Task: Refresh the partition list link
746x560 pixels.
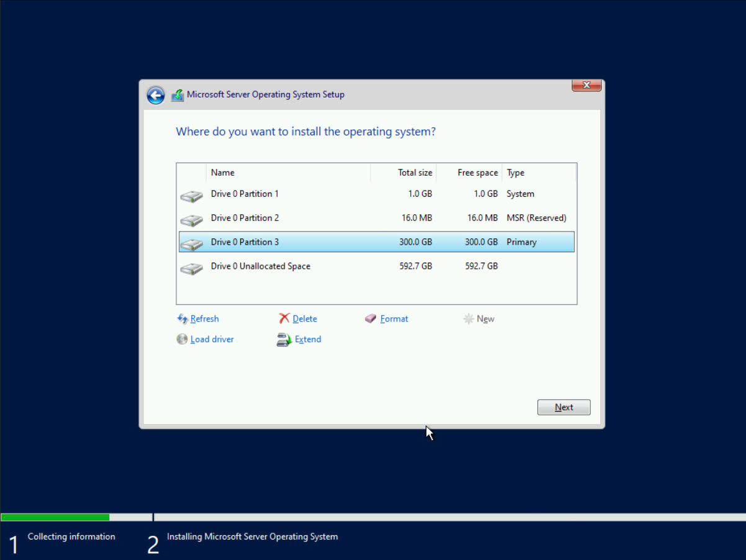Action: tap(205, 318)
